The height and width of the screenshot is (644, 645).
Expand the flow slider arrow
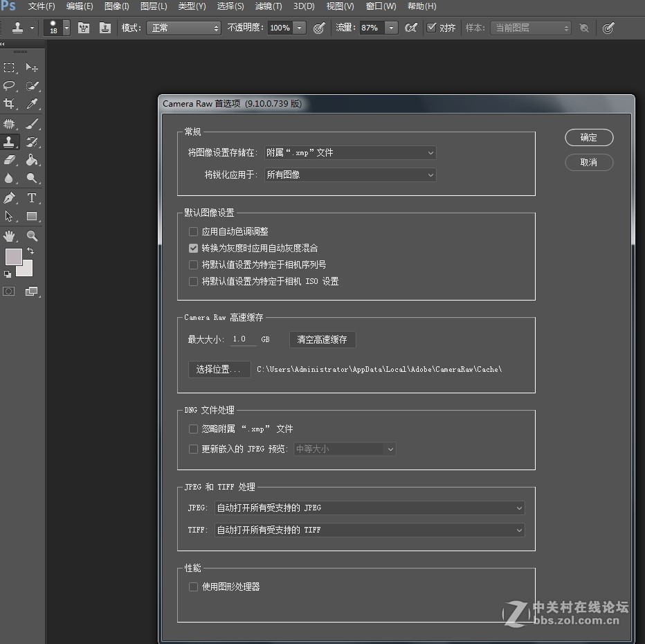coord(391,28)
